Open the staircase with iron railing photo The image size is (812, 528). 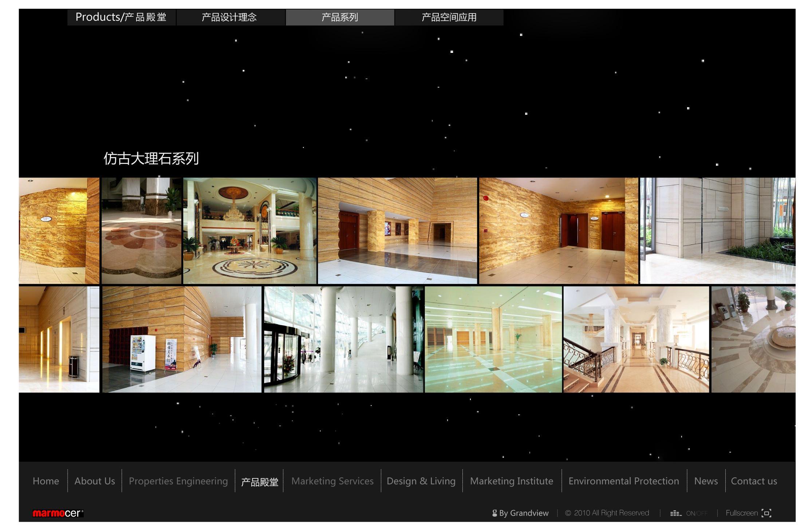pyautogui.click(x=636, y=339)
